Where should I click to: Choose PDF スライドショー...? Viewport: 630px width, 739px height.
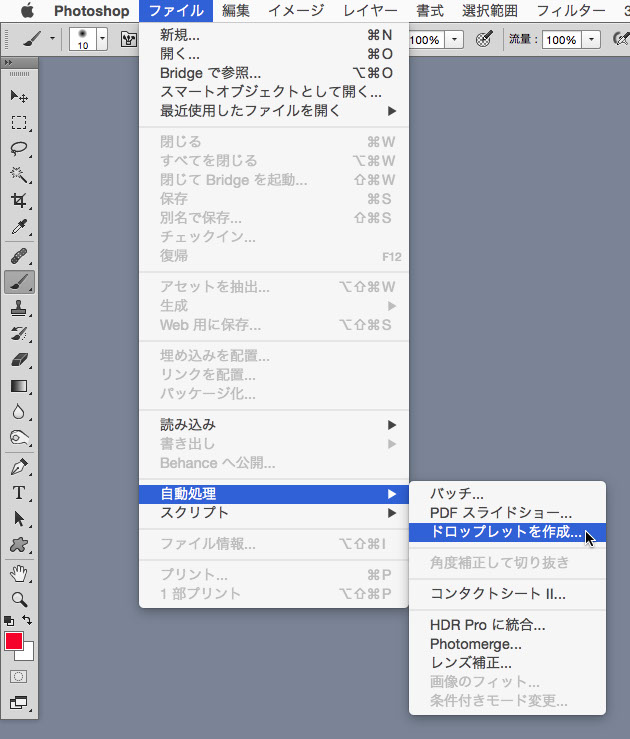point(507,512)
